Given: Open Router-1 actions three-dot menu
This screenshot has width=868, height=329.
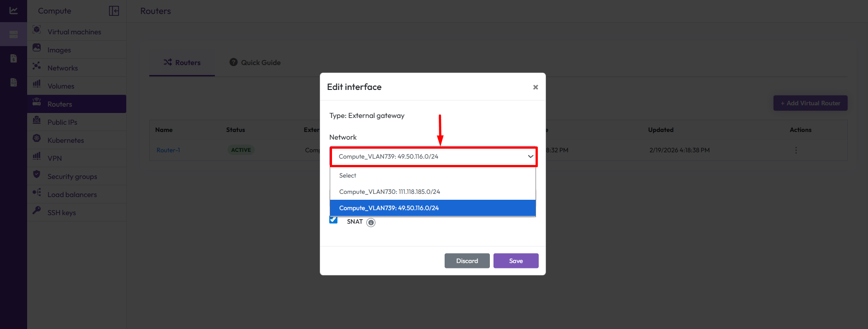Looking at the screenshot, I should (x=796, y=150).
